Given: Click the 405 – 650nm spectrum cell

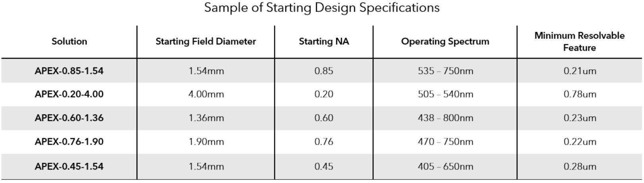Looking at the screenshot, I should point(445,166).
